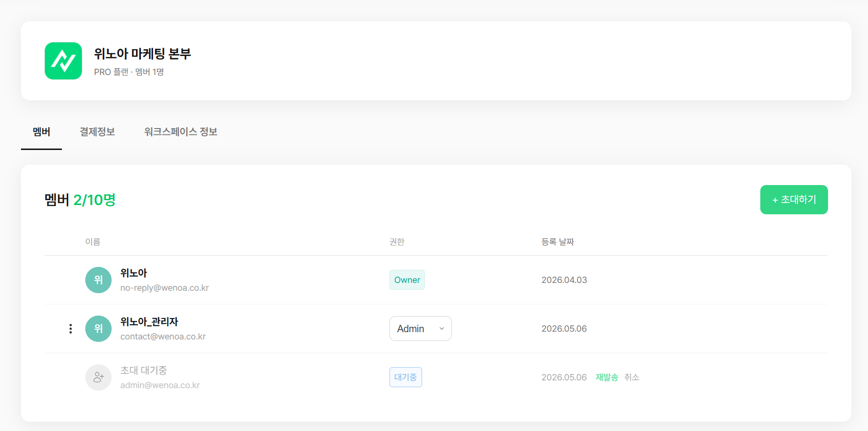The height and width of the screenshot is (431, 868).
Task: Click the 대기중 pending status badge
Action: [405, 377]
